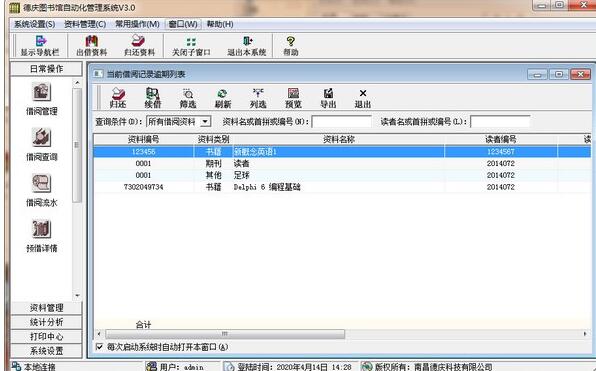Sort by the 资料名称 column header
Viewport: 596px width, 371px height.
(x=338, y=139)
